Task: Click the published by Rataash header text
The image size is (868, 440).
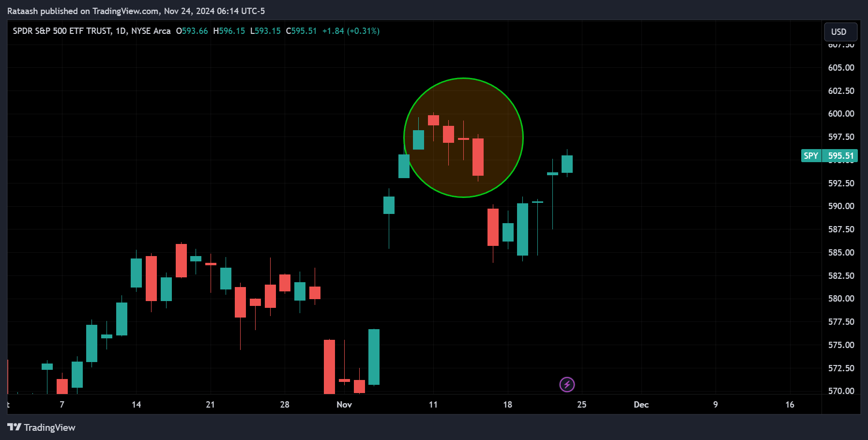Action: point(136,11)
